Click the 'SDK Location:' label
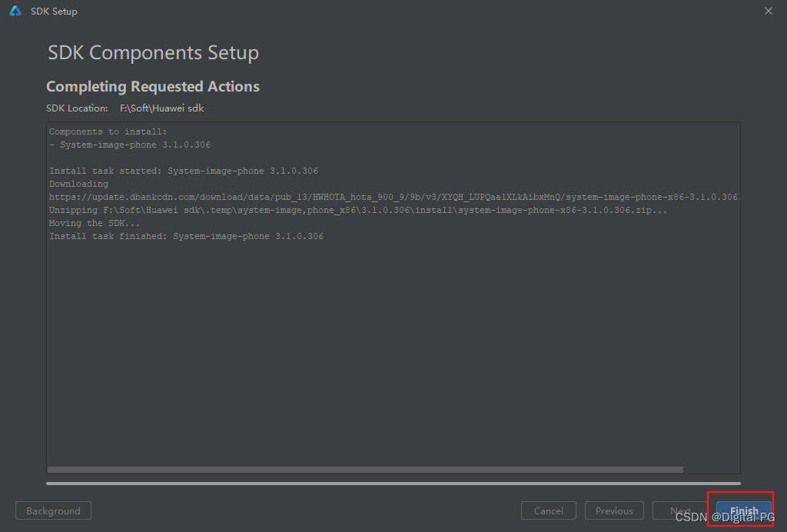The width and height of the screenshot is (787, 532). 77,108
